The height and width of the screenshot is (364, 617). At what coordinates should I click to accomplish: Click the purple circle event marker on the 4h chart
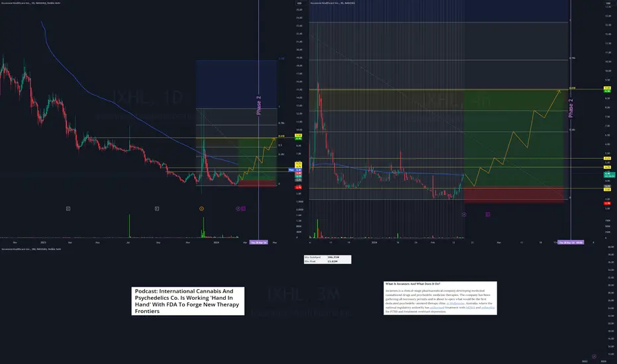pos(464,214)
